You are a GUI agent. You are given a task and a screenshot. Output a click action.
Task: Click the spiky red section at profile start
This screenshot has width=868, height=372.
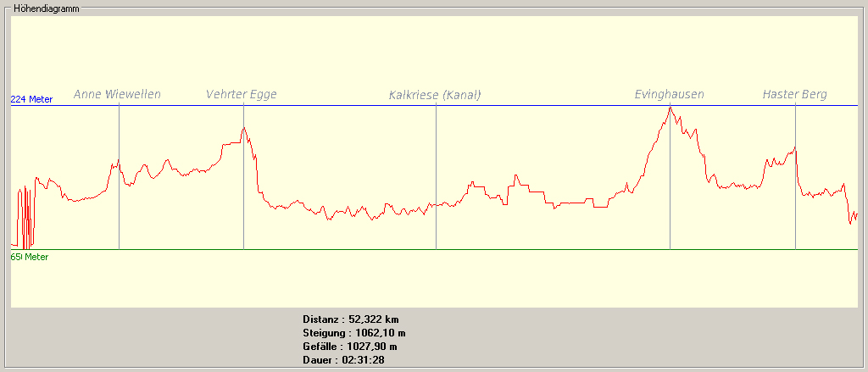click(x=26, y=216)
